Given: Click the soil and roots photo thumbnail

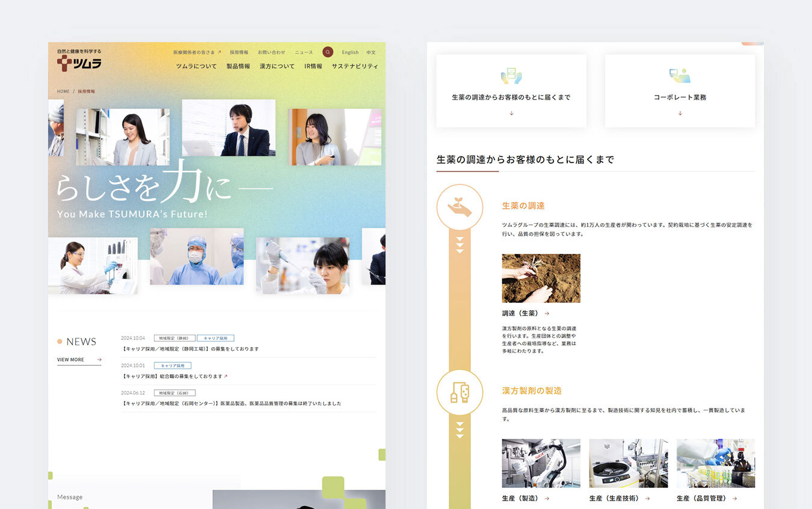Looking at the screenshot, I should coord(541,278).
